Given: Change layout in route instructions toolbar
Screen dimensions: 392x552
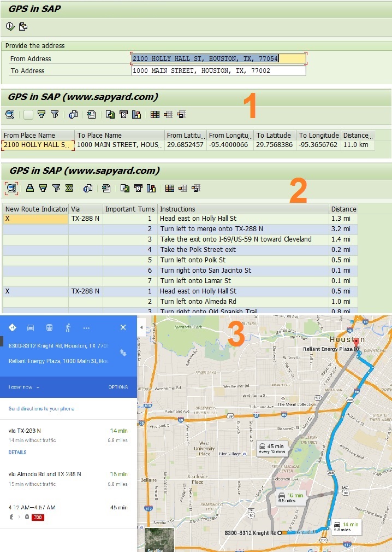Looking at the screenshot, I should tap(169, 189).
